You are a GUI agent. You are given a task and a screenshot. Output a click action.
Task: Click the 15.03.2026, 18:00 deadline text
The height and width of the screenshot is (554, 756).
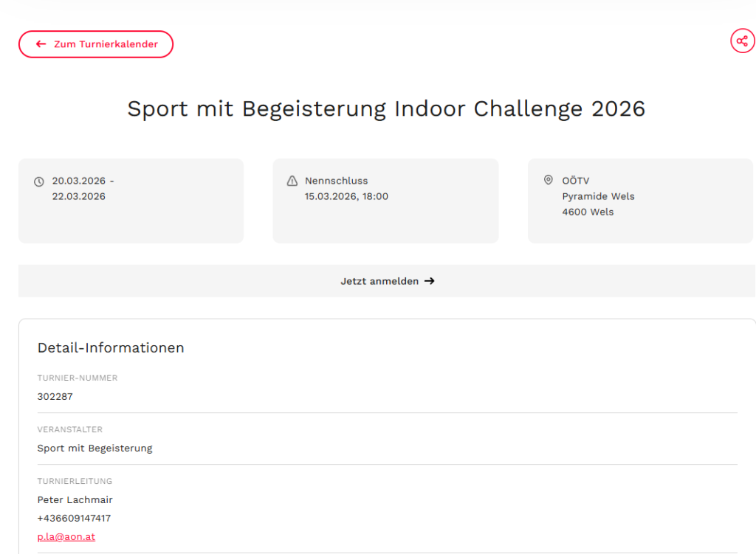point(346,196)
